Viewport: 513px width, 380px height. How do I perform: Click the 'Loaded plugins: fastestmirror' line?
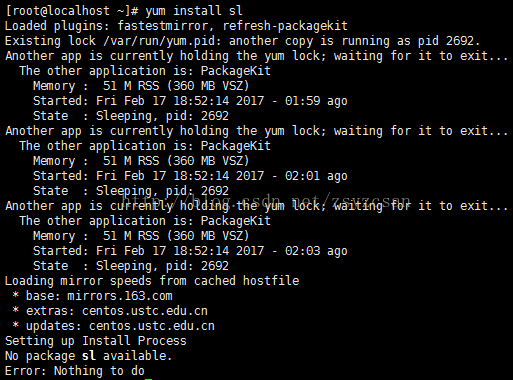[176, 26]
